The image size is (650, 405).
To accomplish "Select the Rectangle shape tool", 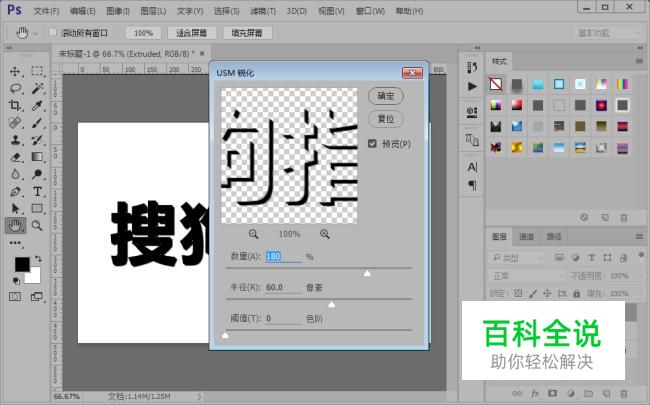I will point(37,209).
